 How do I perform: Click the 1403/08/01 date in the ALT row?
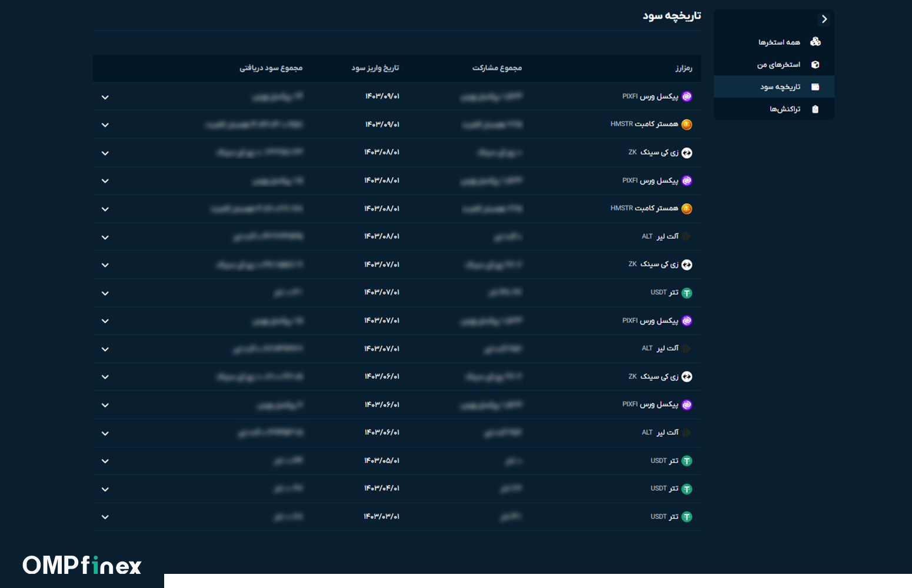coord(382,236)
